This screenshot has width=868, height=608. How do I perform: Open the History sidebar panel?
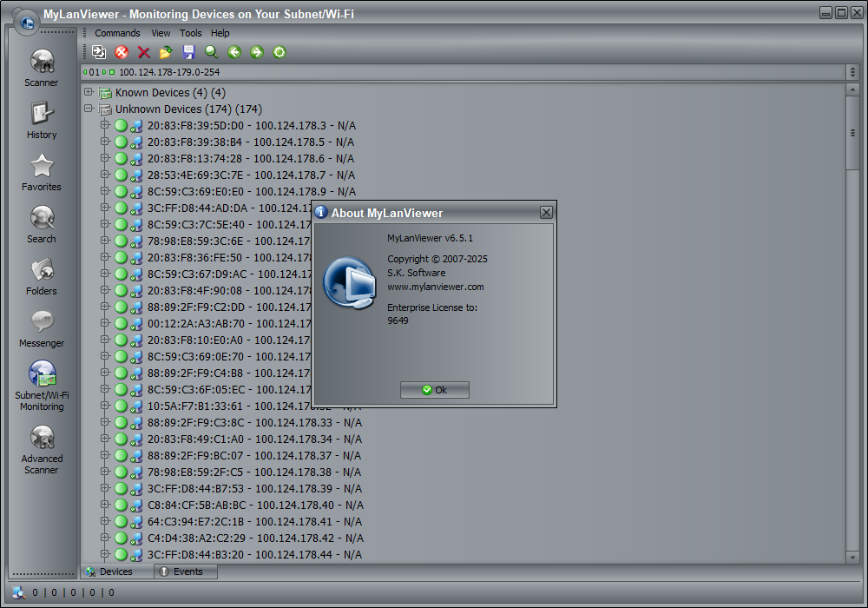tap(42, 120)
